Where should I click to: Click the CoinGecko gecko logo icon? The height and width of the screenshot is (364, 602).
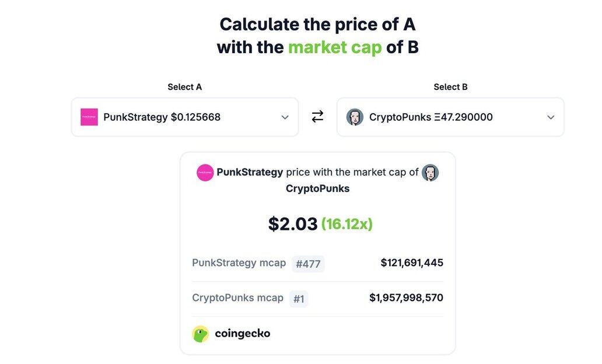(x=201, y=334)
